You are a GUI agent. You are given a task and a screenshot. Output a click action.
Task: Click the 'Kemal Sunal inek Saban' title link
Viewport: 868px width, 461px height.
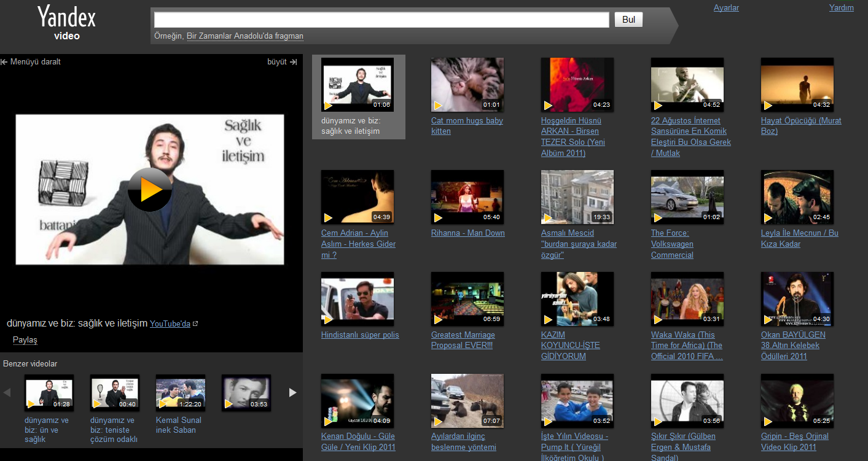[179, 425]
